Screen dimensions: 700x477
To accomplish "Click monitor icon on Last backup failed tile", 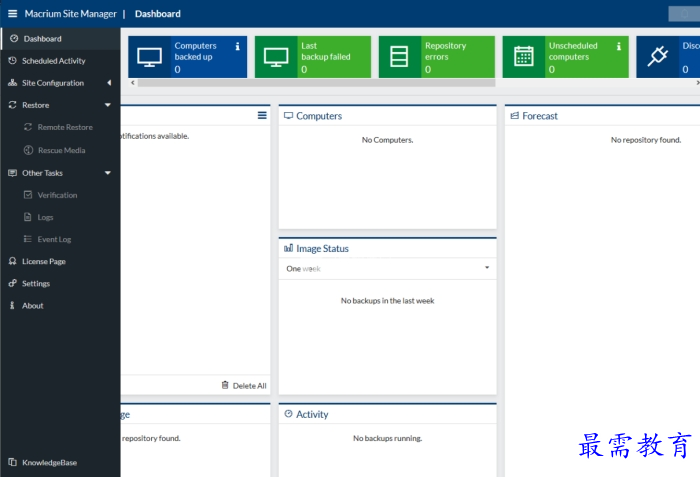I will tap(276, 57).
